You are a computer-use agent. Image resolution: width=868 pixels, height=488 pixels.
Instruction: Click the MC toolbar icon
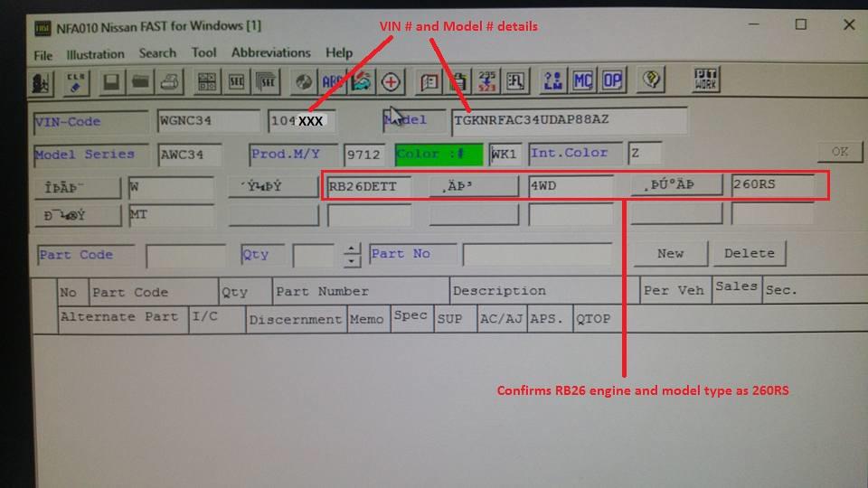(x=583, y=80)
